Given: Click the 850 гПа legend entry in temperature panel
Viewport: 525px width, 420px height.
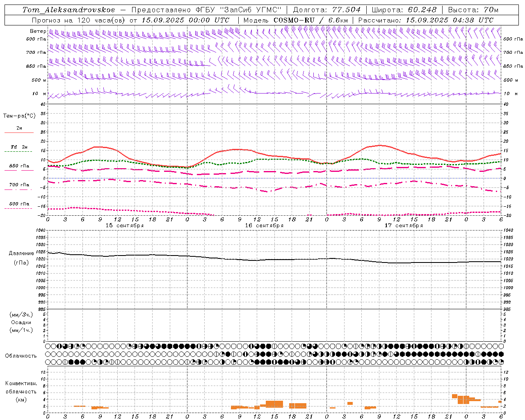Looking at the screenshot, I should pos(19,166).
